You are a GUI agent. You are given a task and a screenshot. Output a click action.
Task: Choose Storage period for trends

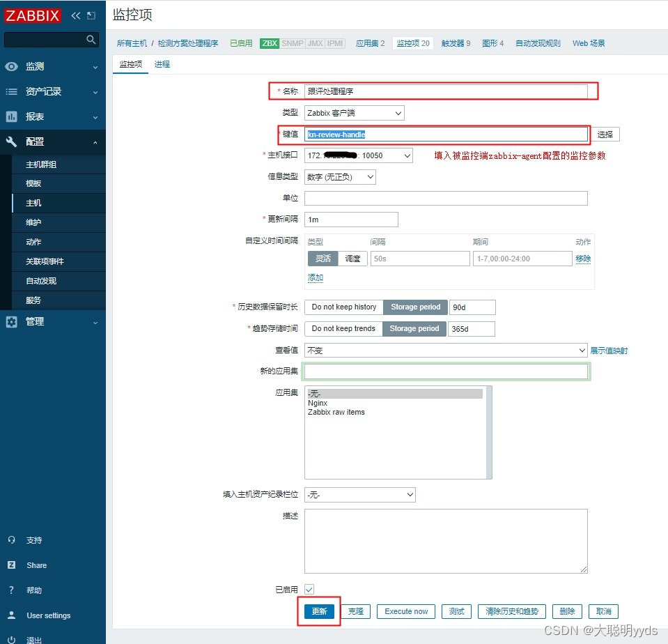[x=414, y=328]
